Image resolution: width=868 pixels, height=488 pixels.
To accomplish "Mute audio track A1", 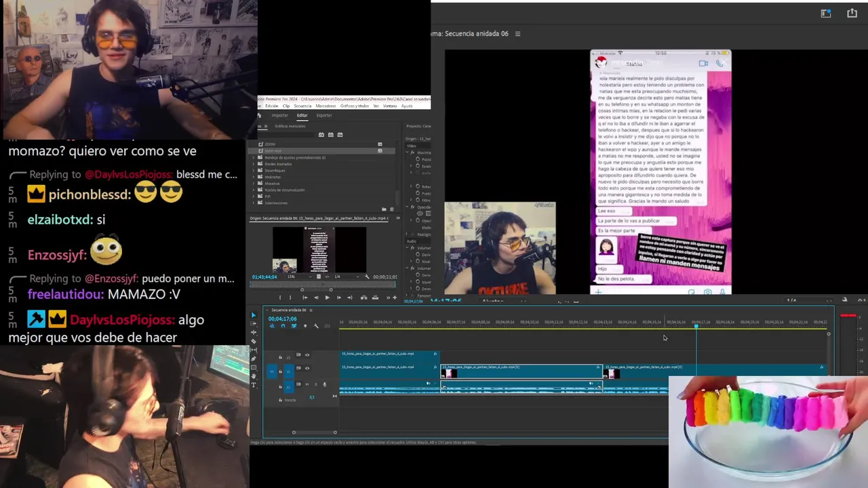I will tap(307, 384).
